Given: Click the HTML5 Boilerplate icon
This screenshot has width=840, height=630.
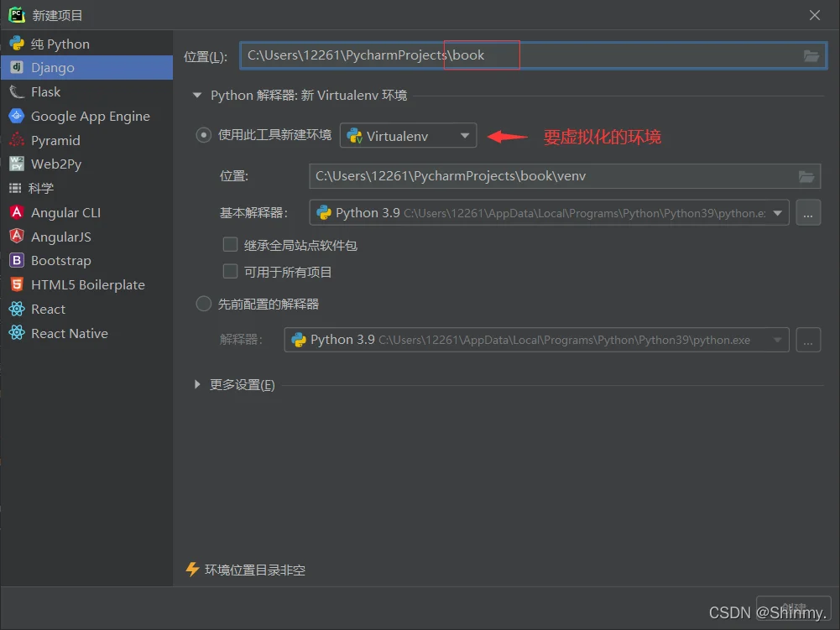Looking at the screenshot, I should [x=17, y=284].
